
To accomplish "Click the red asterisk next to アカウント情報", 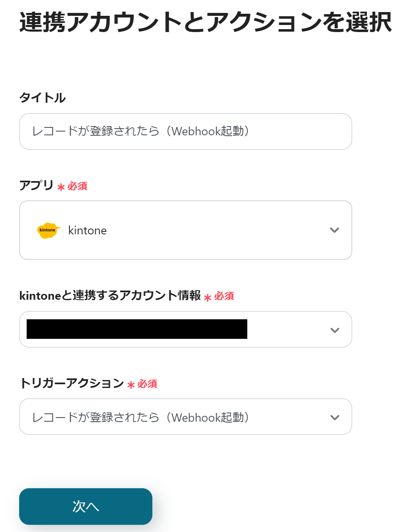I will pyautogui.click(x=208, y=298).
